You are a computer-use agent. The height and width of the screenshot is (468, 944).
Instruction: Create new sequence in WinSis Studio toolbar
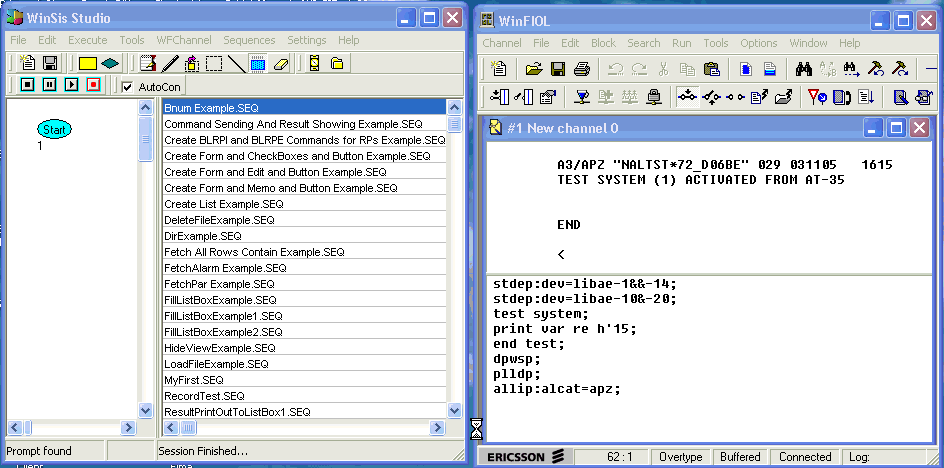point(28,63)
